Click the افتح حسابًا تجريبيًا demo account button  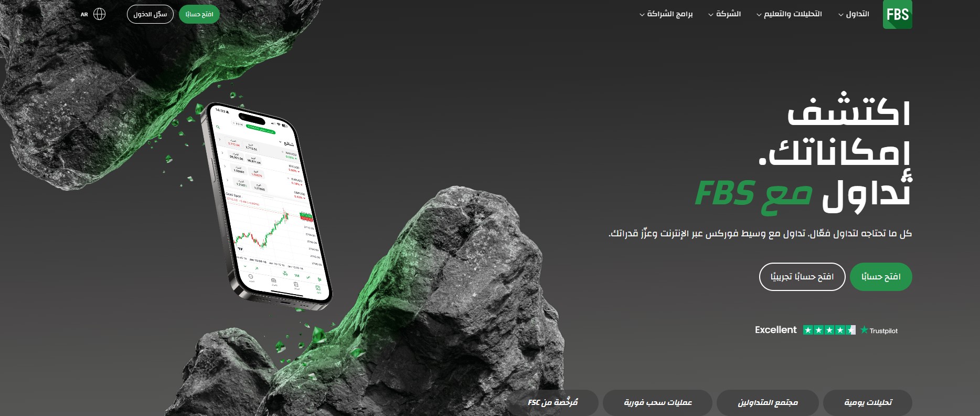click(x=802, y=277)
